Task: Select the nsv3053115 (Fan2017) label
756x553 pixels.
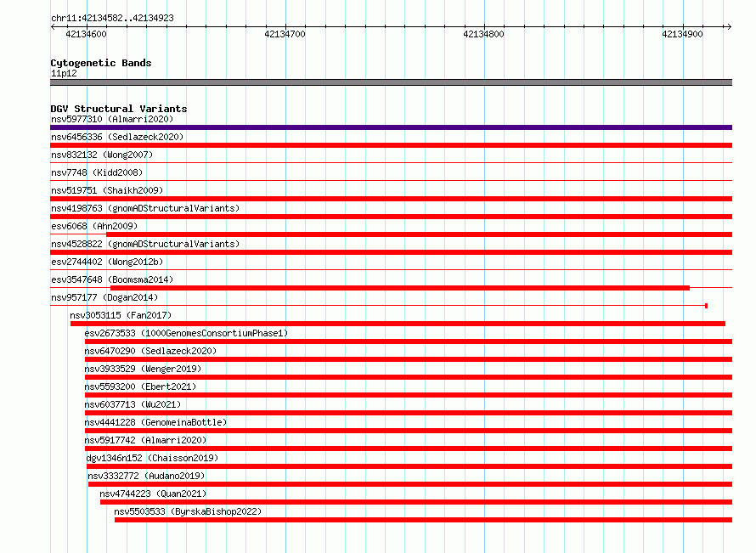Action: click(121, 315)
